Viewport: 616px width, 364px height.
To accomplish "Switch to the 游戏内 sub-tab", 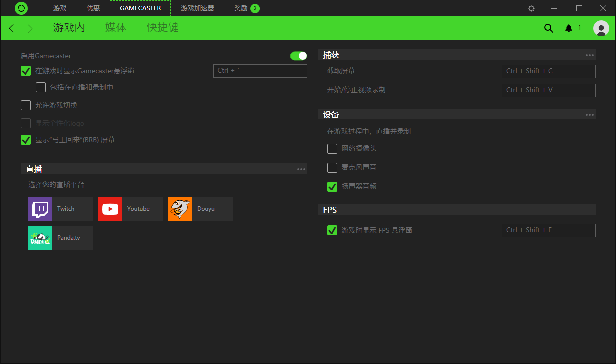I will pyautogui.click(x=69, y=28).
